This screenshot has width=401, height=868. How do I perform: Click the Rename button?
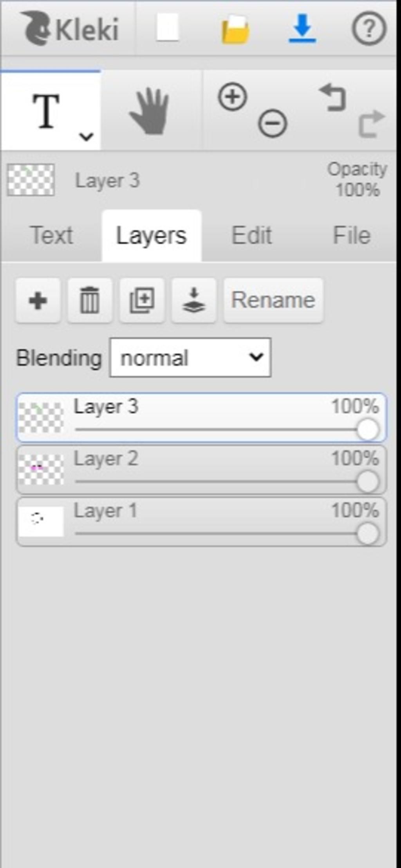point(273,301)
